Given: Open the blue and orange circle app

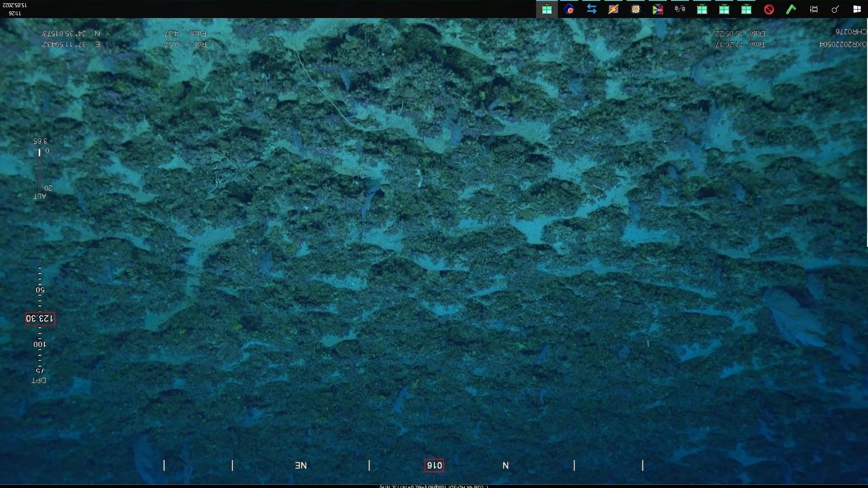Looking at the screenshot, I should pyautogui.click(x=569, y=9).
